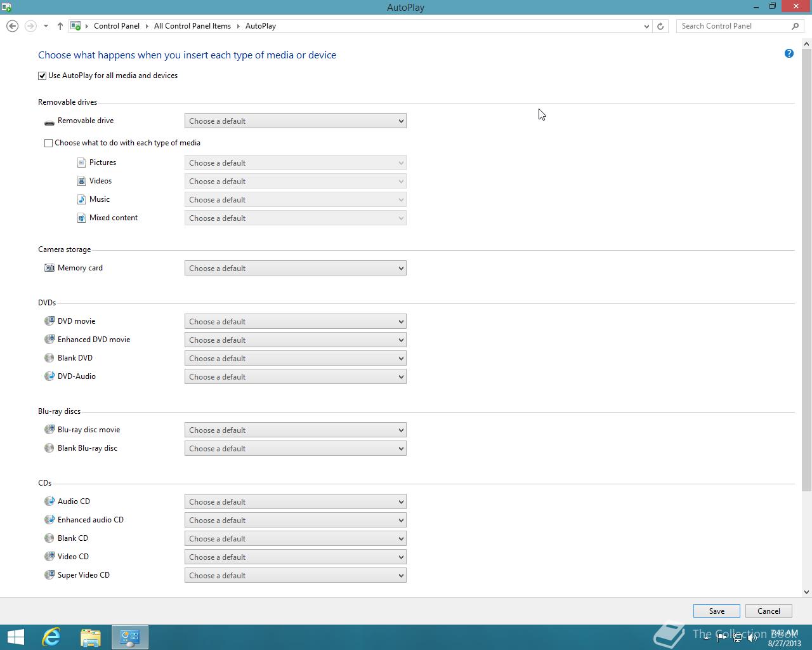Open the Enhanced audio CD dropdown
This screenshot has height=650, width=812.
coord(296,520)
